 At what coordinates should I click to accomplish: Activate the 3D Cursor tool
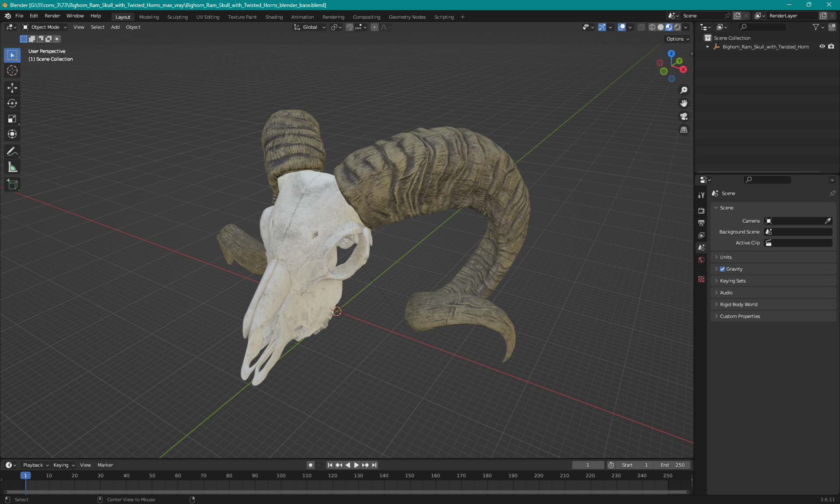[x=12, y=70]
